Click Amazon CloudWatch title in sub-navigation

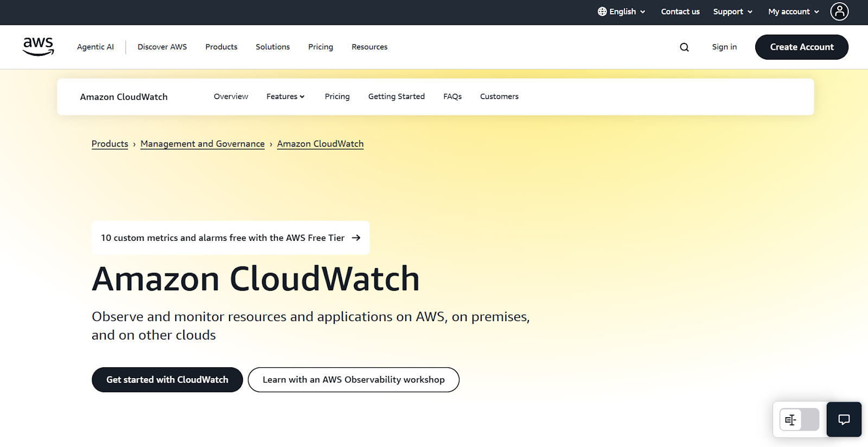pyautogui.click(x=124, y=97)
